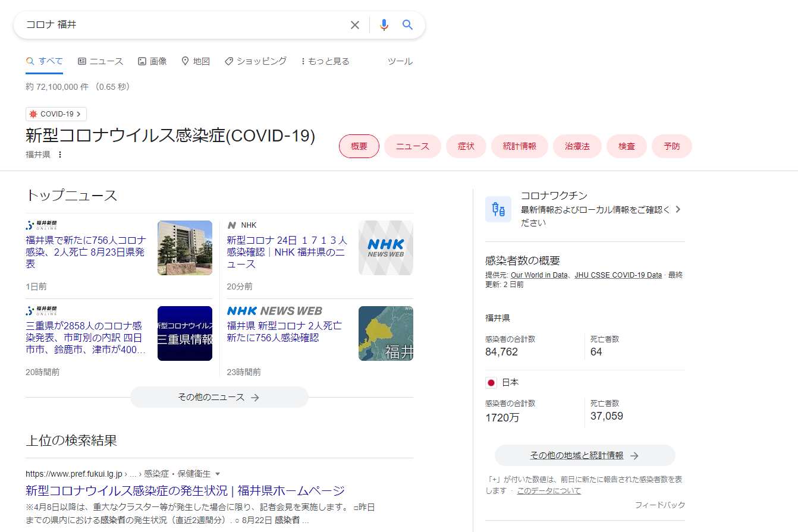Click the NHK NEWS WEB logo text
798x532 pixels.
(275, 311)
